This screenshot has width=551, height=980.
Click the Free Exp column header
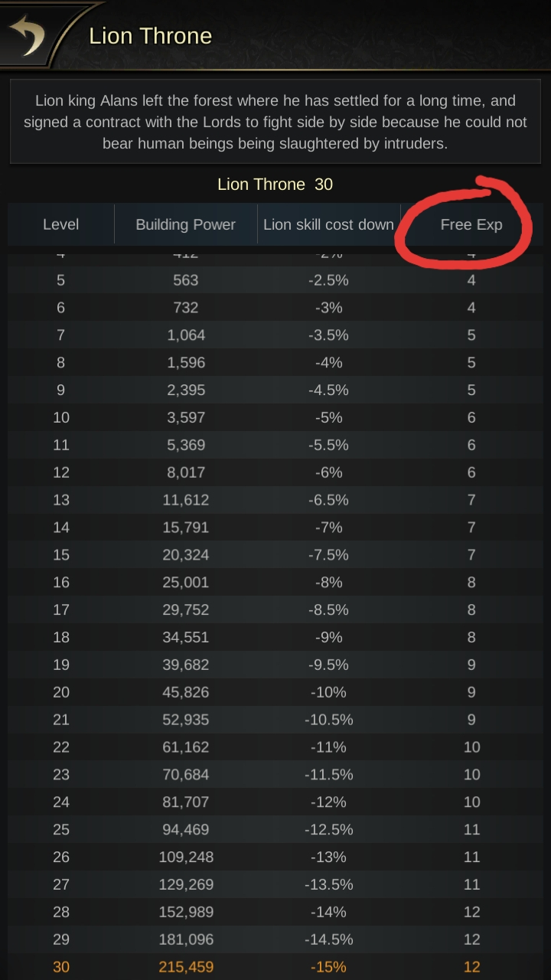(471, 224)
